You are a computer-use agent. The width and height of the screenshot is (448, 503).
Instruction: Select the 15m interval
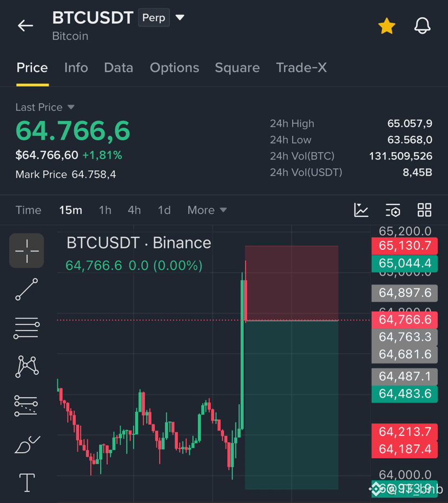pos(70,210)
